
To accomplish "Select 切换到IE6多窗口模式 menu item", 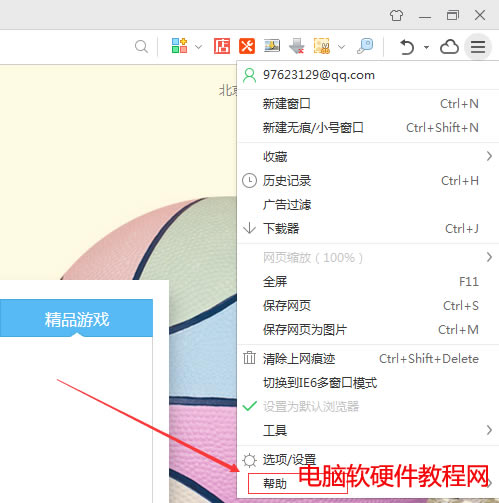I will [x=368, y=383].
